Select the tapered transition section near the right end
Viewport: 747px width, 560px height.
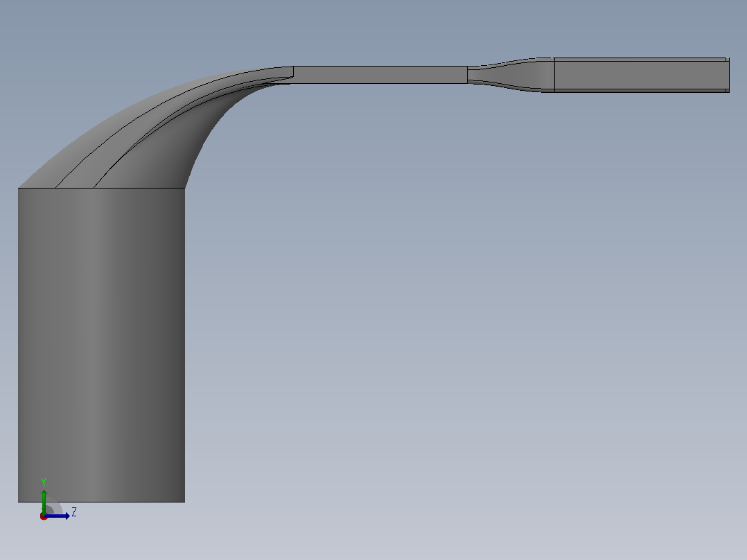(511, 75)
